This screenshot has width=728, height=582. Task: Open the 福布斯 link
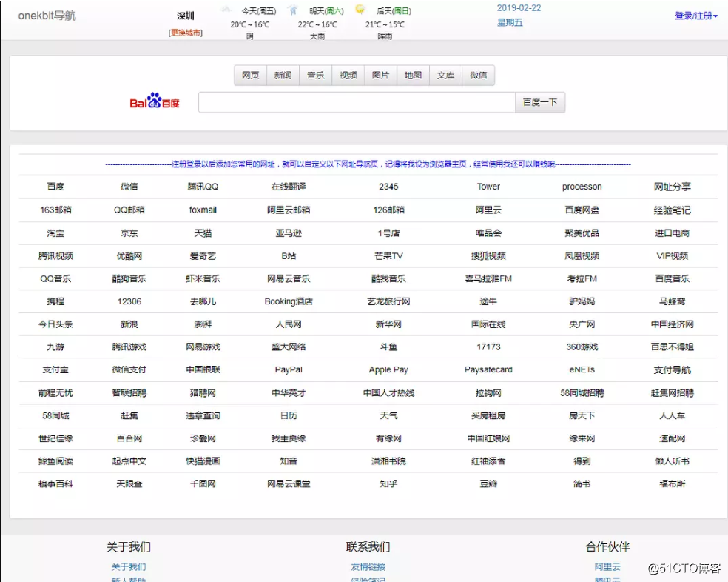pyautogui.click(x=673, y=484)
